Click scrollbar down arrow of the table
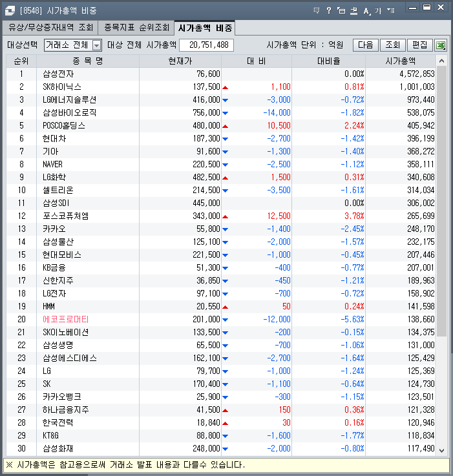453x476 pixels. click(x=442, y=451)
